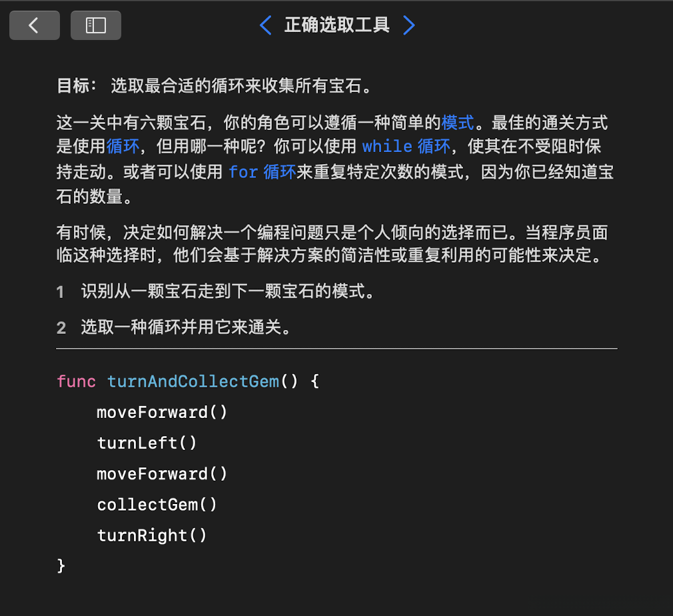Select the moveForward() command in the code
Screen dimensions: 673x616
pyautogui.click(x=162, y=412)
